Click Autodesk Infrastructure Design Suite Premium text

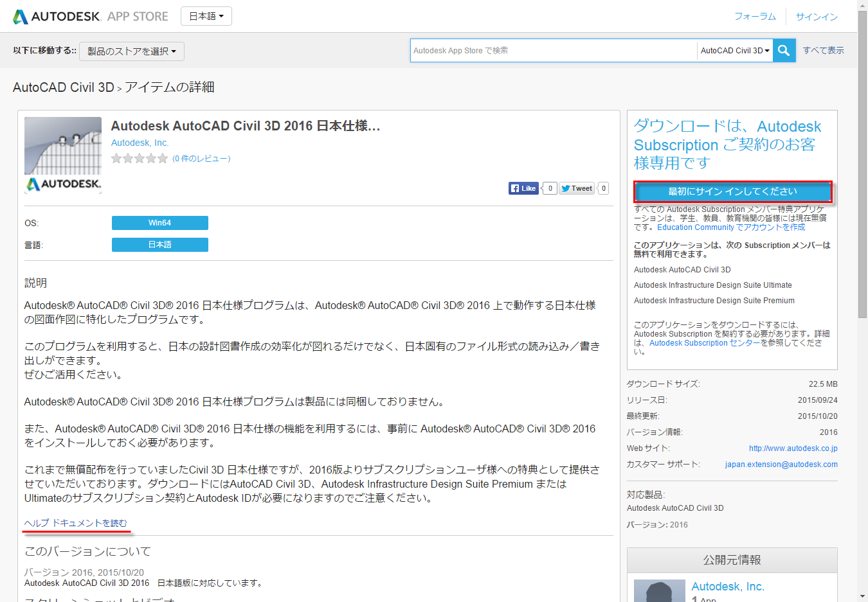coord(714,301)
